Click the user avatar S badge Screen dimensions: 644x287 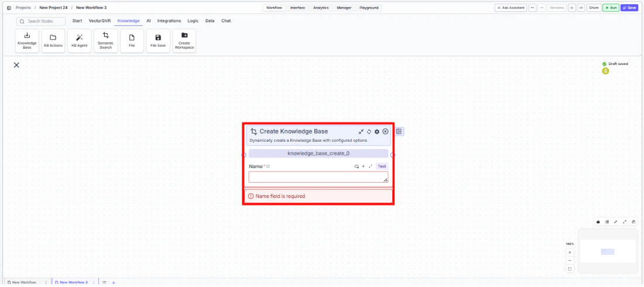(x=605, y=71)
